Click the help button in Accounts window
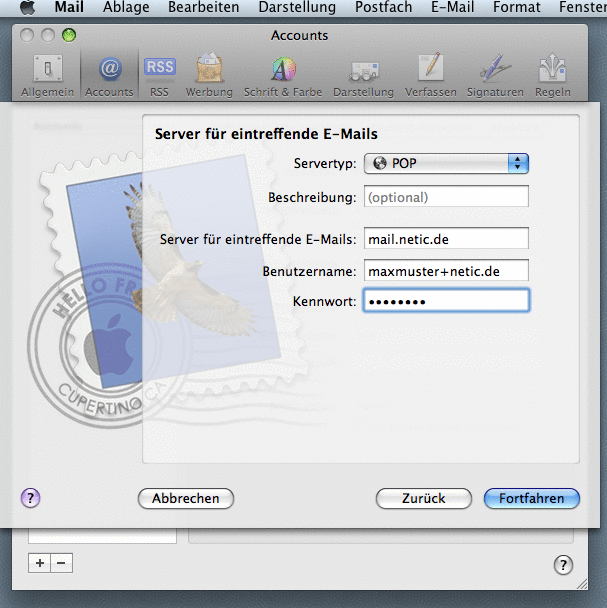607x608 pixels. (563, 565)
